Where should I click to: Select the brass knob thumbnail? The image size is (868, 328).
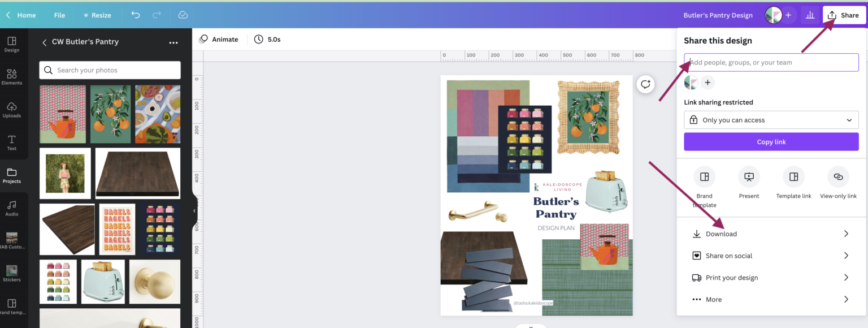point(155,282)
